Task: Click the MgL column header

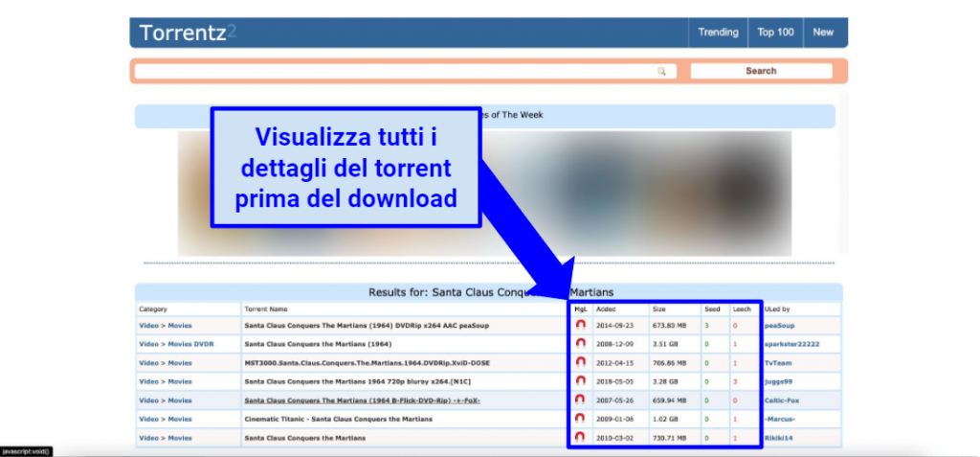Action: click(x=580, y=309)
